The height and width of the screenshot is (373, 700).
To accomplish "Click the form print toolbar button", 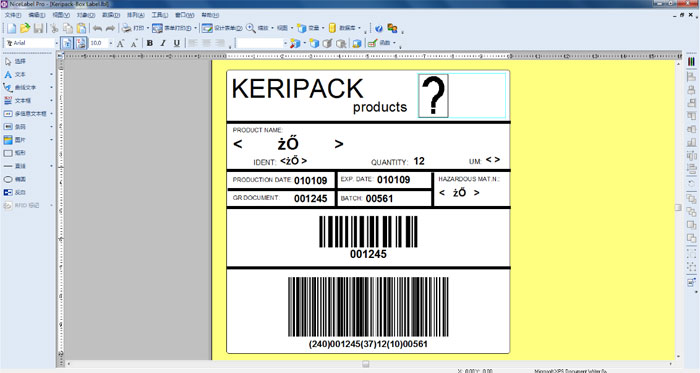I will (171, 28).
